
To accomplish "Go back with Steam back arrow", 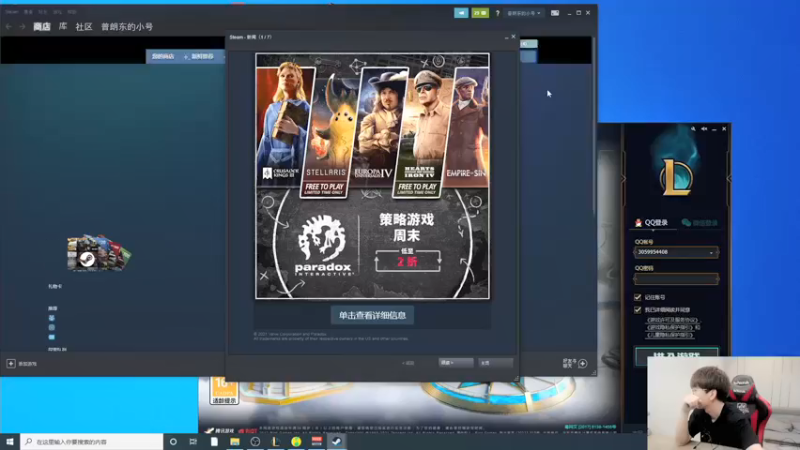I will point(9,27).
